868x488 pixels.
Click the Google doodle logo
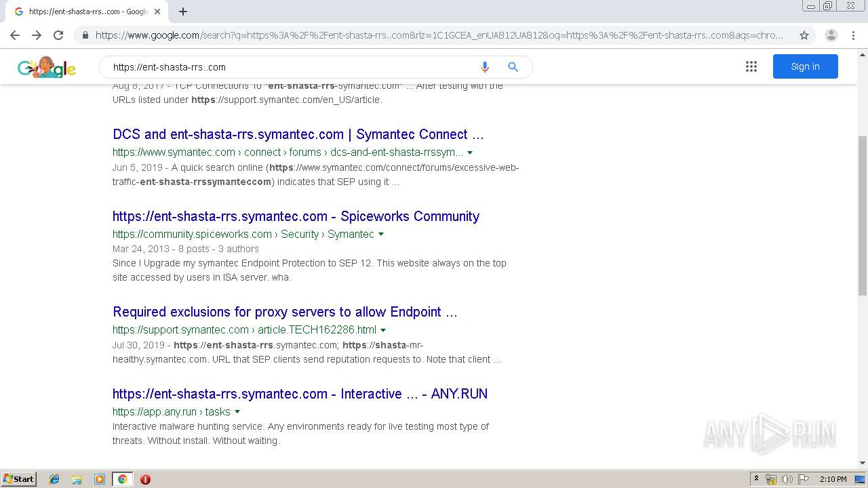pyautogui.click(x=47, y=67)
